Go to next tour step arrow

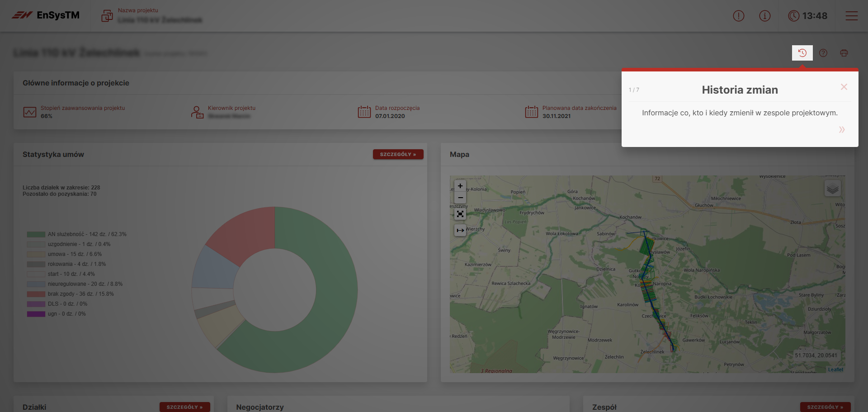tap(841, 130)
